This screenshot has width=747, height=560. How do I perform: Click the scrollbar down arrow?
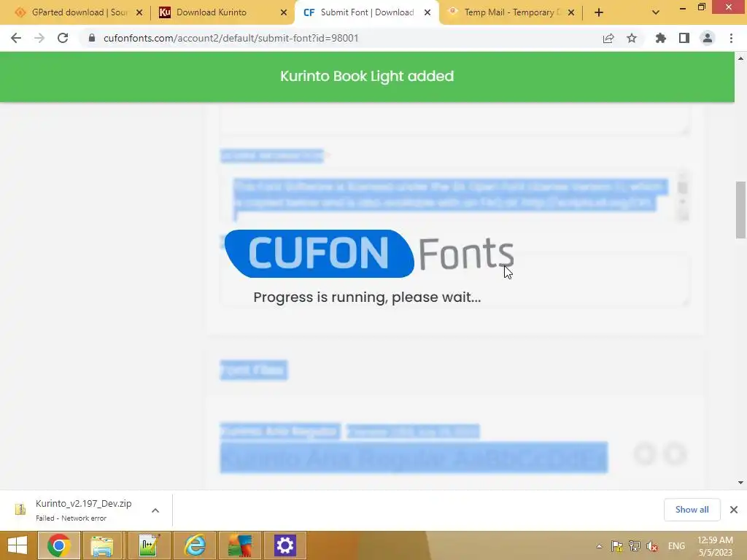tap(740, 483)
